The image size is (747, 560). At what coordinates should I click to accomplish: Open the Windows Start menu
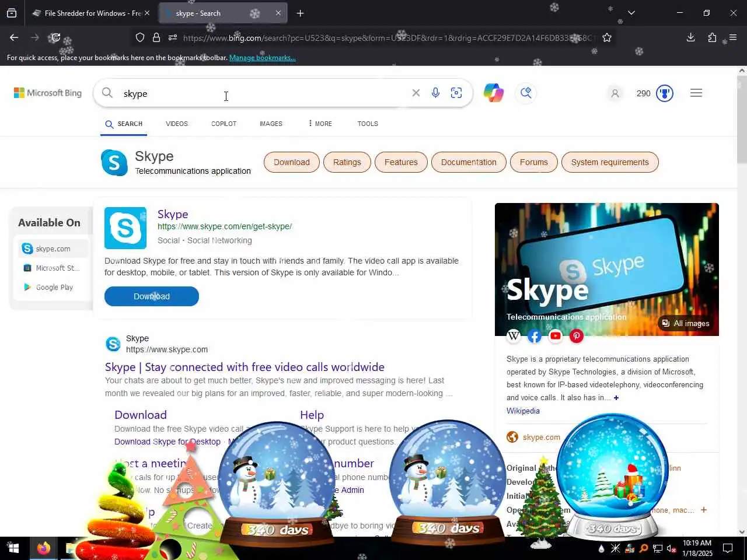pos(13,548)
